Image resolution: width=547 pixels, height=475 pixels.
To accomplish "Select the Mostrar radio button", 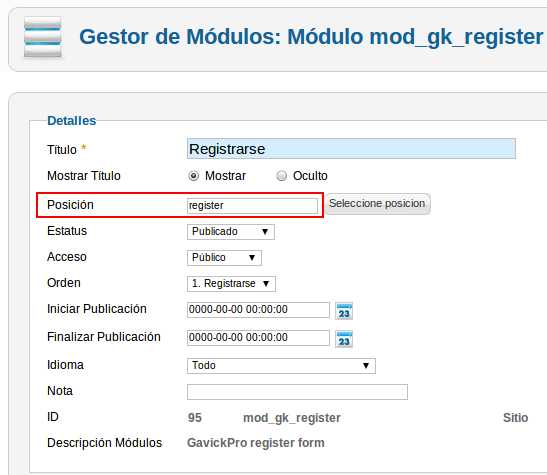I will point(193,176).
